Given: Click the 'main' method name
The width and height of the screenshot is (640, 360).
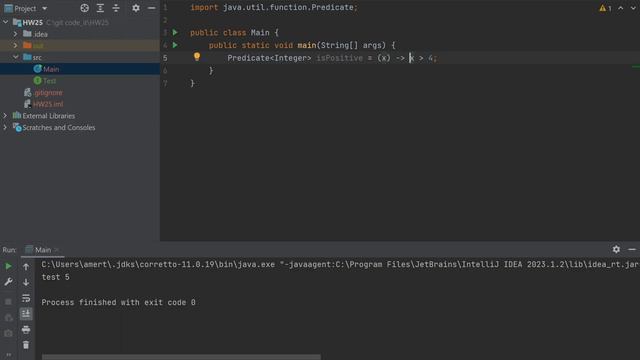Looking at the screenshot, I should pos(307,45).
